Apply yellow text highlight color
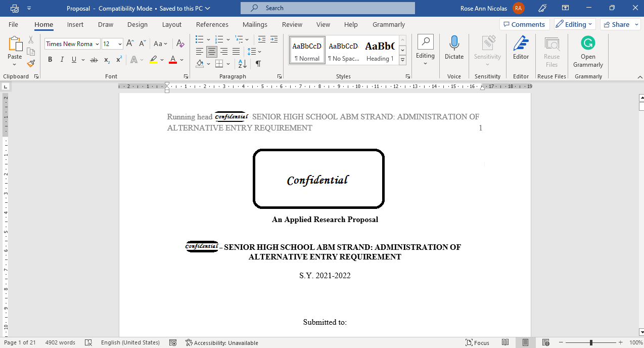 coord(154,60)
